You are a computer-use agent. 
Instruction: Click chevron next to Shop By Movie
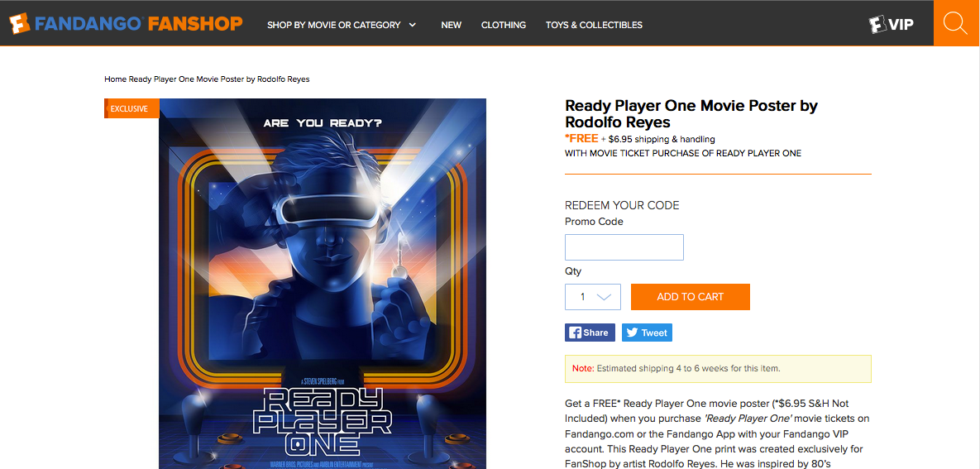click(413, 25)
